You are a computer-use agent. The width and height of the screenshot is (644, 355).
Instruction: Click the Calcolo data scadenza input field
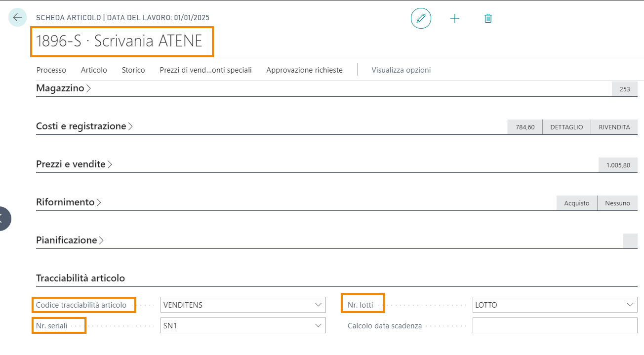[x=555, y=326]
